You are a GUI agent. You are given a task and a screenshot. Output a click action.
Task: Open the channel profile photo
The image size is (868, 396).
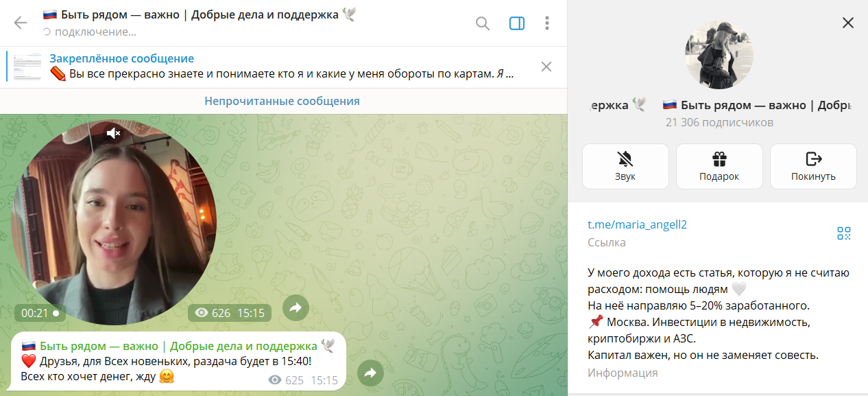[719, 54]
